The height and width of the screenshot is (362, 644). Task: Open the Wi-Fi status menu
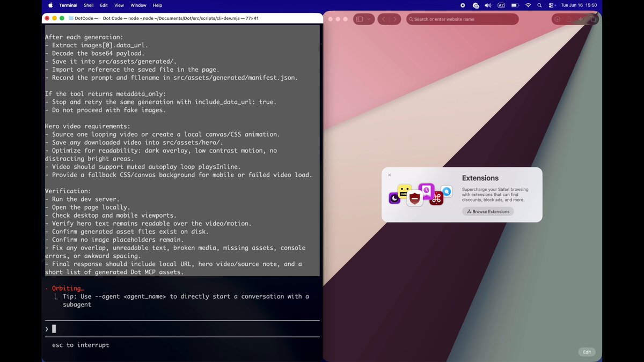point(528,5)
